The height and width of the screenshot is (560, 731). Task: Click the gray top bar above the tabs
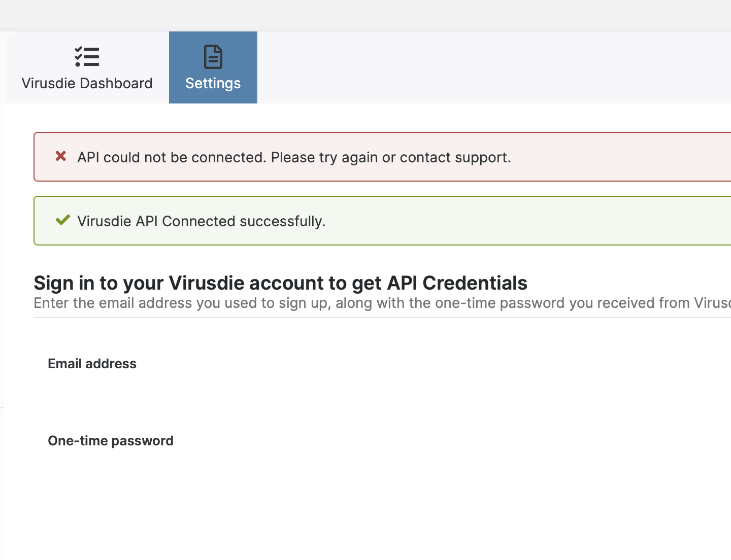365,15
